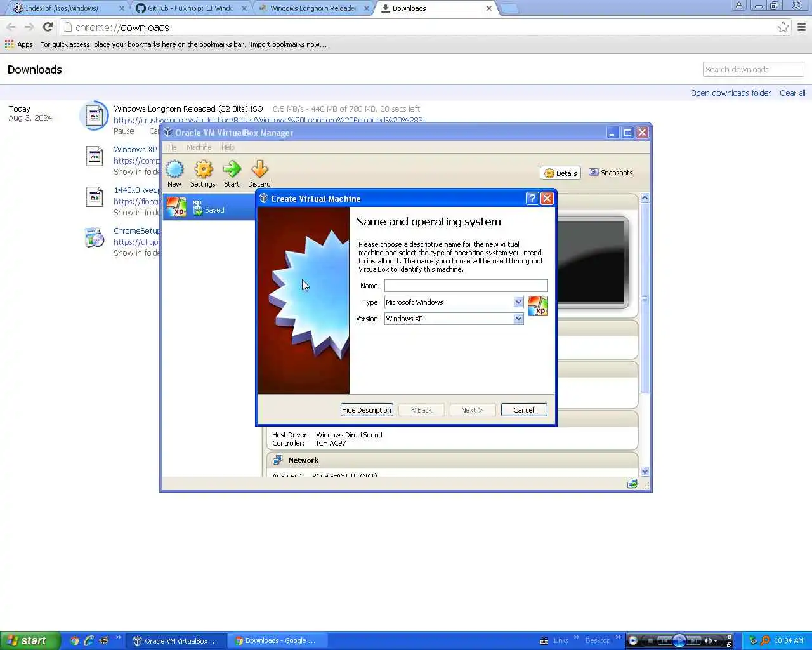Viewport: 812px width, 650px height.
Task: Open the Help menu in VirtualBox Manager
Action: point(228,147)
